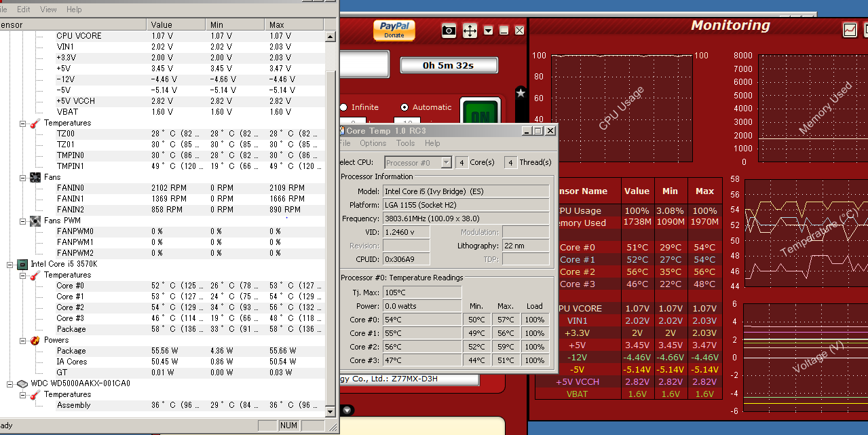Open the graph icon in Monitoring header
Screen dimensions: 868x435
tap(850, 30)
